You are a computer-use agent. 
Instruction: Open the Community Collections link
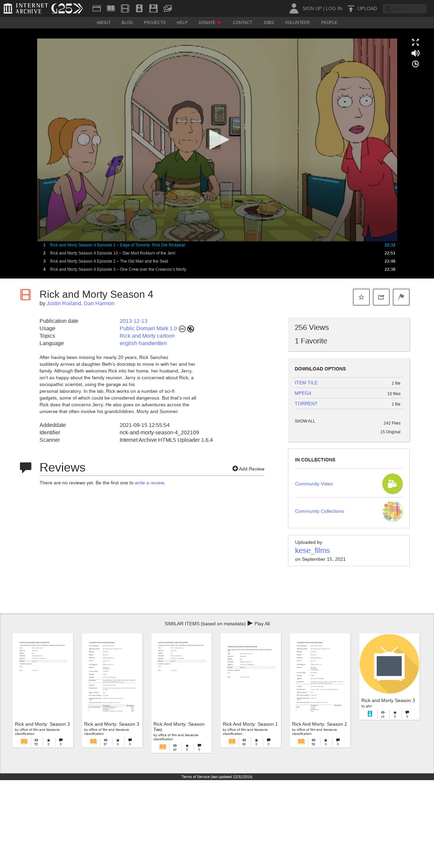tap(319, 511)
